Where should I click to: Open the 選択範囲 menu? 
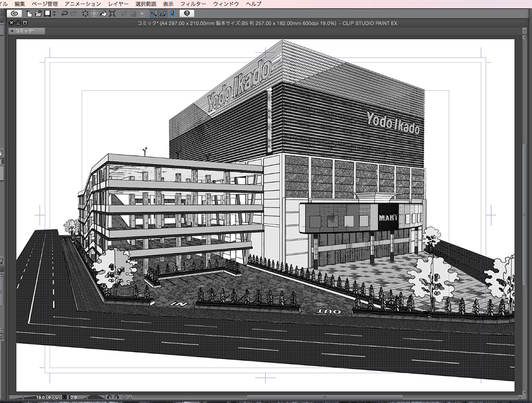pyautogui.click(x=146, y=4)
